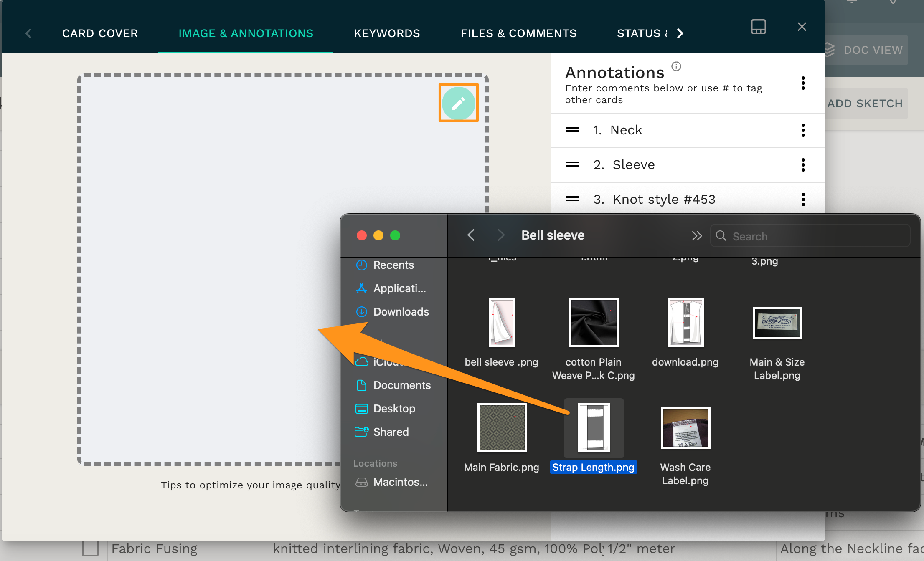Image resolution: width=924 pixels, height=561 pixels.
Task: Open the Keywords tab
Action: coord(387,33)
